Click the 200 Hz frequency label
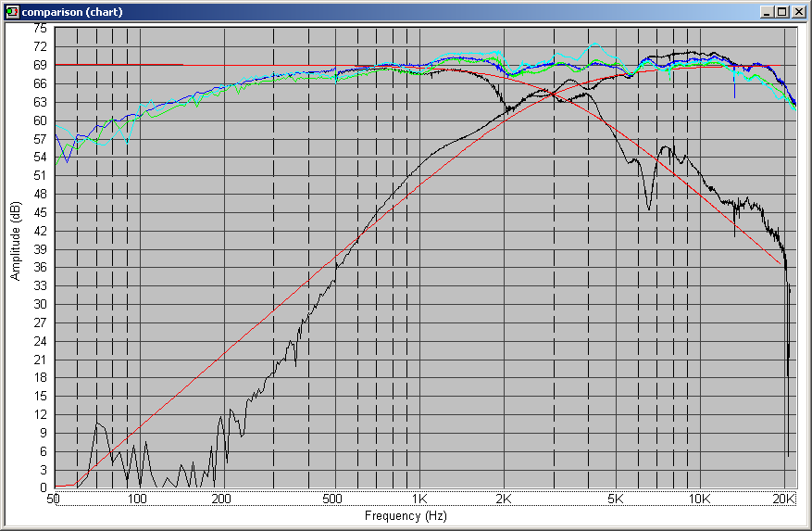 coord(221,499)
